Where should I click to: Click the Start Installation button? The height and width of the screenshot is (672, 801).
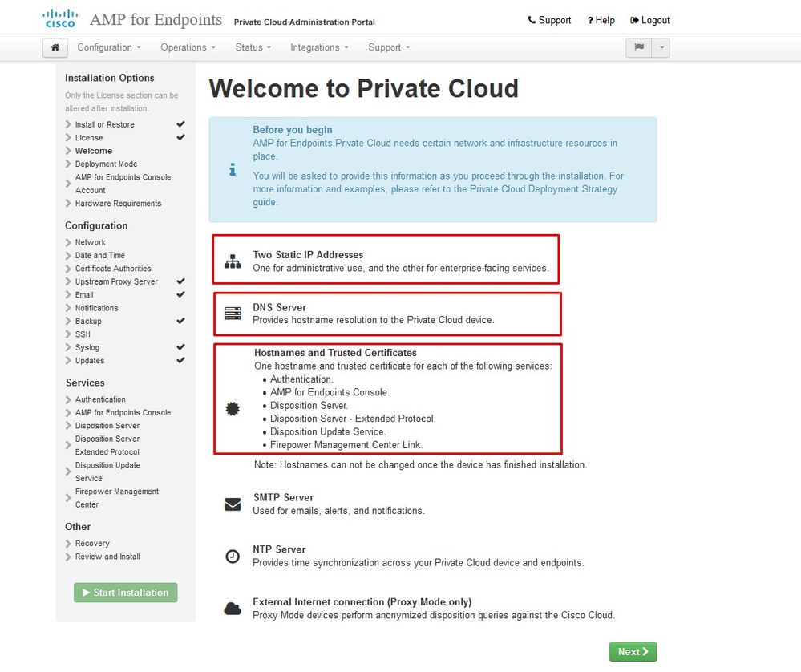pyautogui.click(x=126, y=593)
